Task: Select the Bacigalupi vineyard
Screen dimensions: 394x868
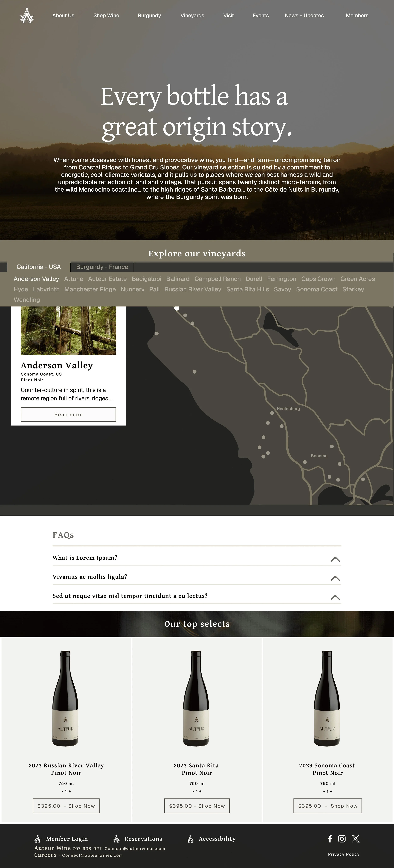Action: point(147,279)
